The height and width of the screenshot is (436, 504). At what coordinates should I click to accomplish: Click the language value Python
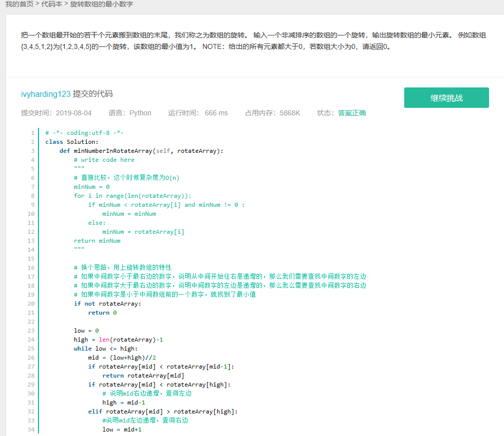click(140, 113)
